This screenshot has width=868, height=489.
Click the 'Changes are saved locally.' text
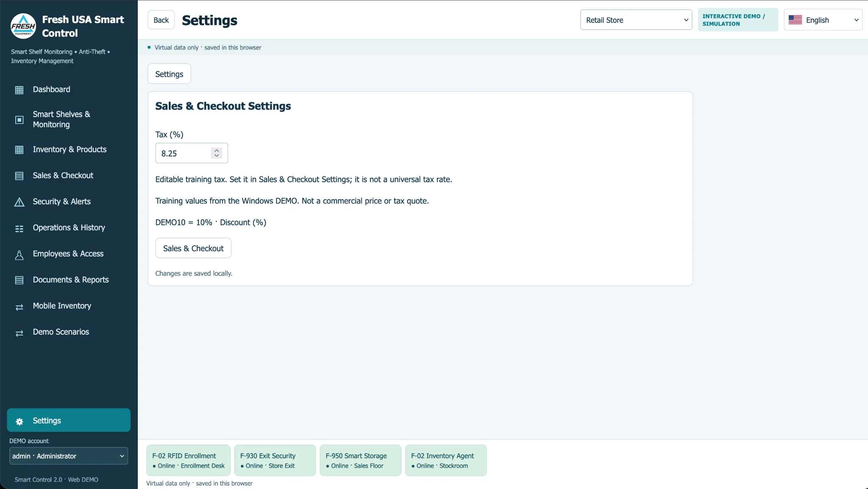(194, 274)
